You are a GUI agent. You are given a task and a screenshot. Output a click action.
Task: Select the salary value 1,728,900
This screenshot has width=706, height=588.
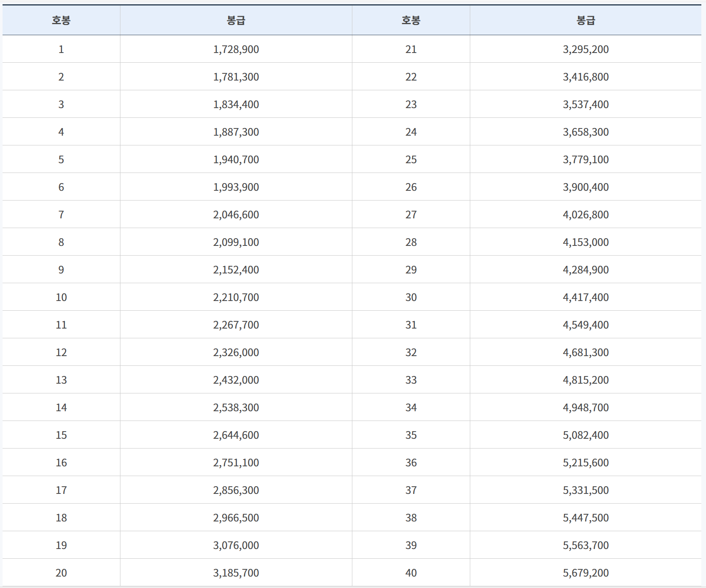point(236,49)
